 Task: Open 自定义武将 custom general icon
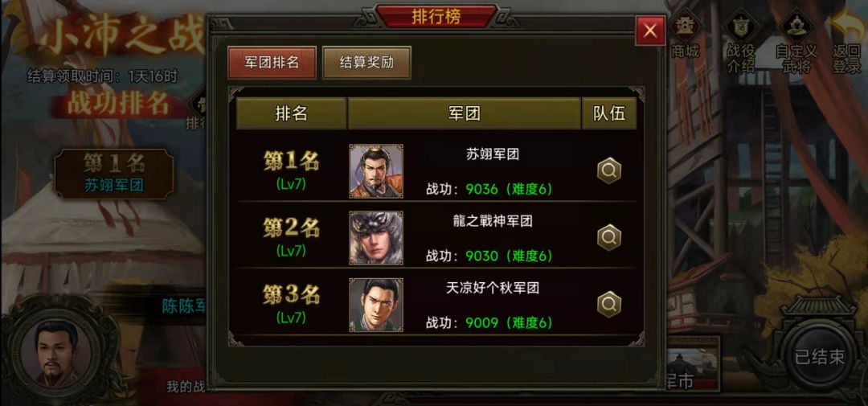[796, 42]
